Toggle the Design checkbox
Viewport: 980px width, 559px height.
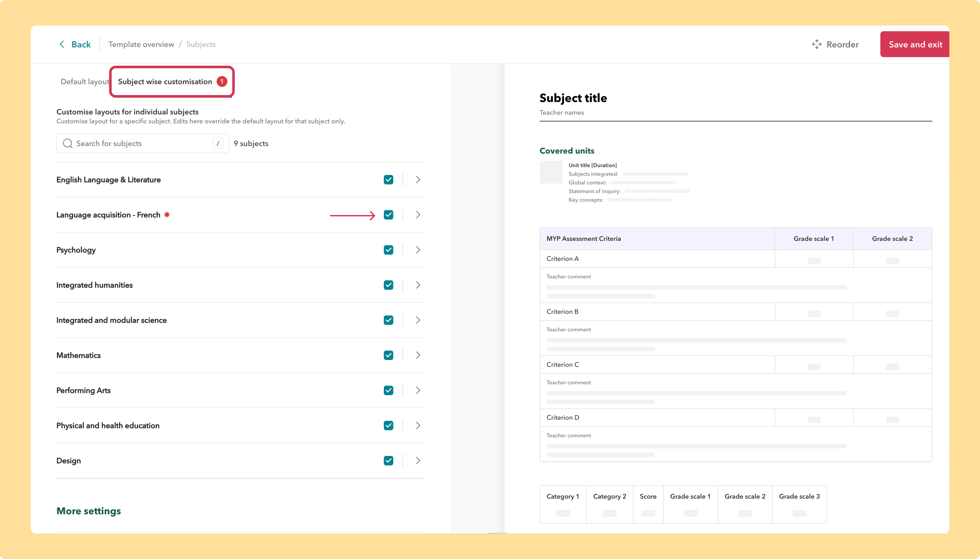(388, 461)
